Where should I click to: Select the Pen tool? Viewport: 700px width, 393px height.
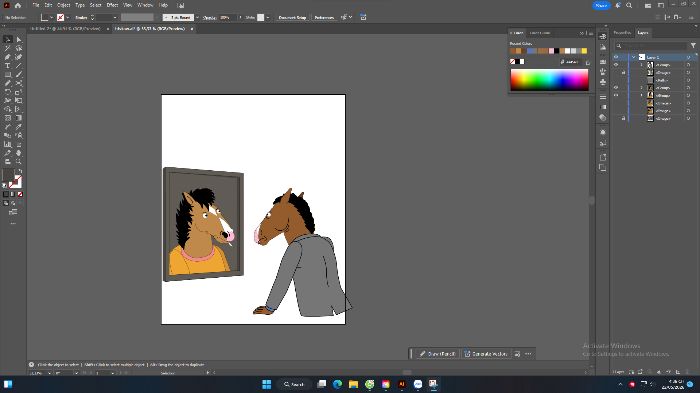point(8,57)
